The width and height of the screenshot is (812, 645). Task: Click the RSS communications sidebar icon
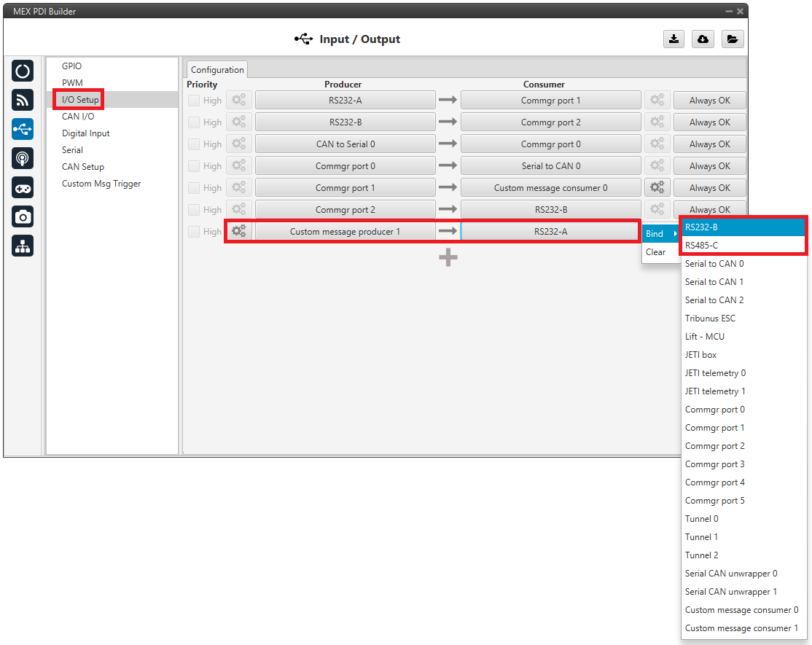[x=23, y=101]
